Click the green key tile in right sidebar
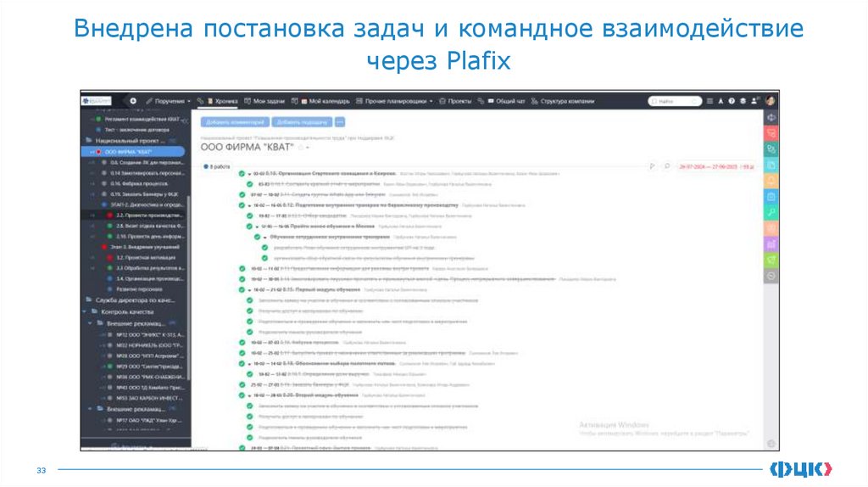868x487 pixels. [x=771, y=213]
